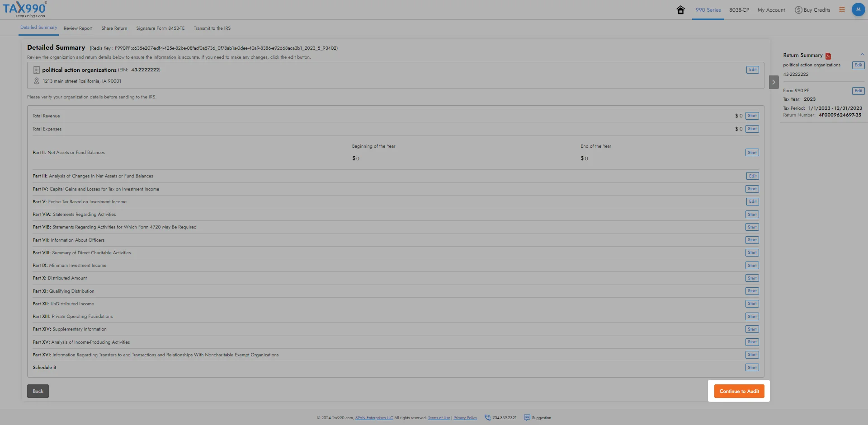Select the 990 Series menu item
This screenshot has height=425, width=868.
pyautogui.click(x=708, y=10)
